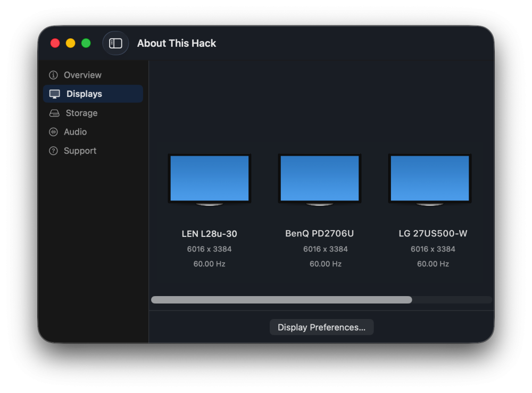Click the 6016 x 3384 resolution under LG 27US500-W
The image size is (532, 393).
click(433, 249)
